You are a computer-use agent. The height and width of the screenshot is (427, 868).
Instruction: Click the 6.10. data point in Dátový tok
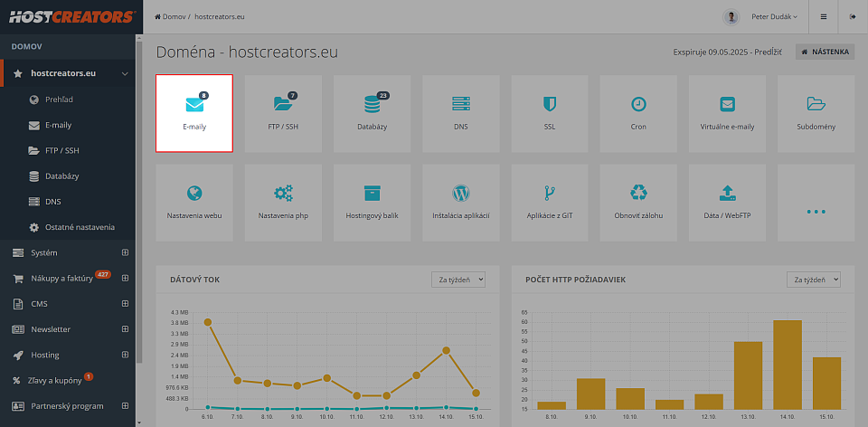[208, 322]
